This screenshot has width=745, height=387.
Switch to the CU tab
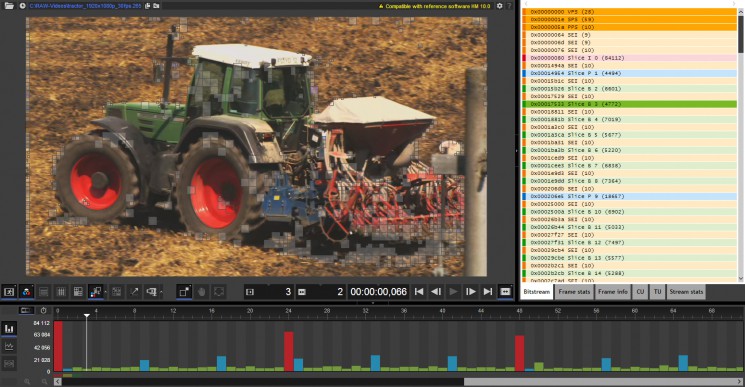click(x=640, y=292)
